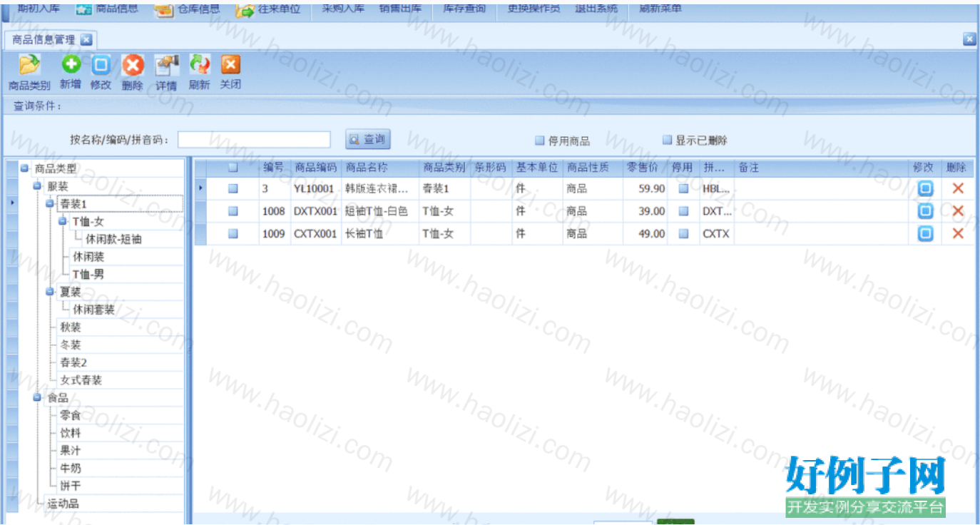
Task: Toggle 停用 checkbox for 韩版连衣裙 row
Action: (x=683, y=189)
